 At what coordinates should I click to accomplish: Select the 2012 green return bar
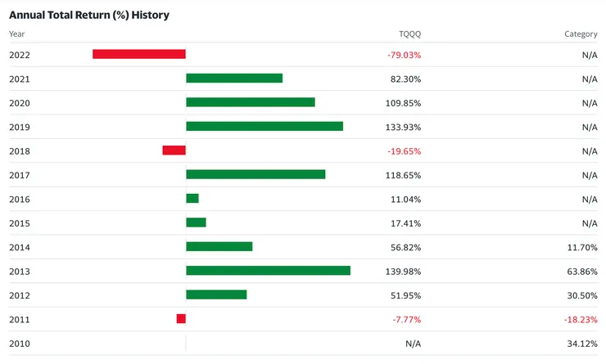tap(216, 295)
